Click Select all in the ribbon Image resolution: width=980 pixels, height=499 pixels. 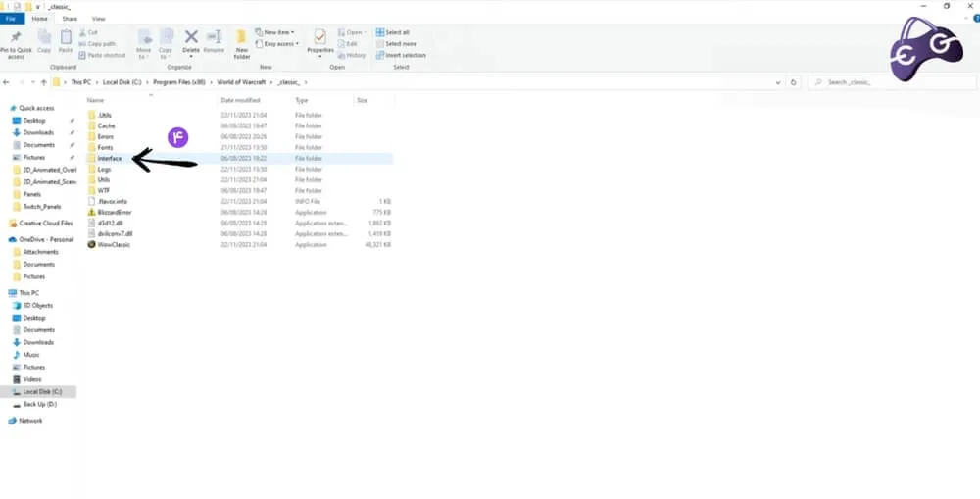click(x=393, y=32)
